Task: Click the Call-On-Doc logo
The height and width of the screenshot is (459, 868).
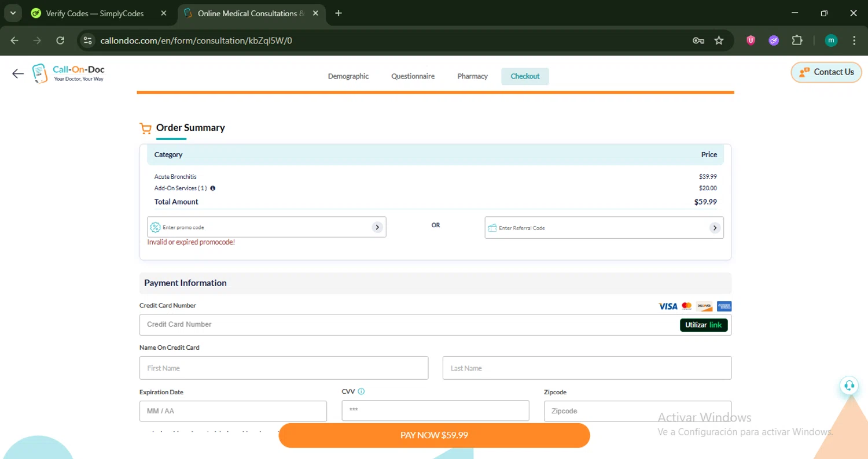Action: pyautogui.click(x=68, y=73)
